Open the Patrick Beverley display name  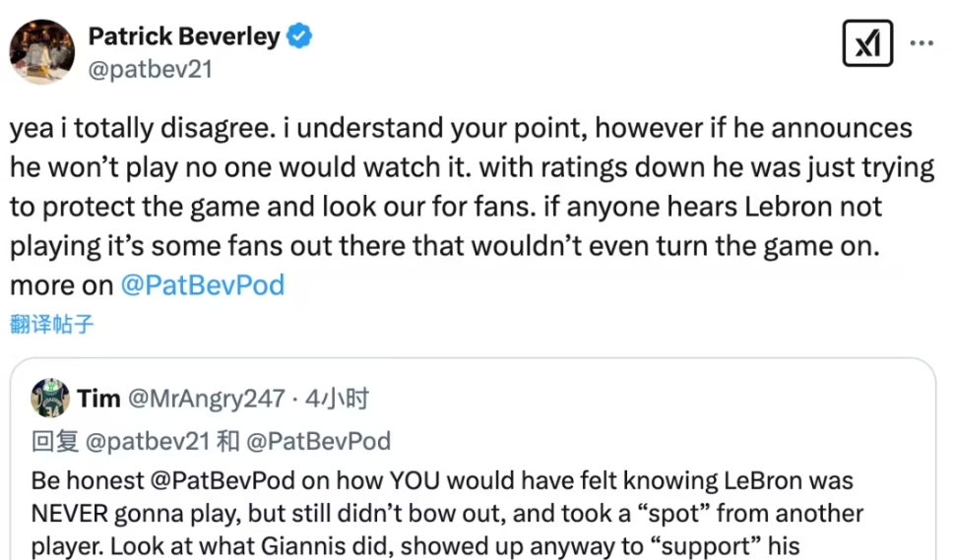(x=183, y=37)
